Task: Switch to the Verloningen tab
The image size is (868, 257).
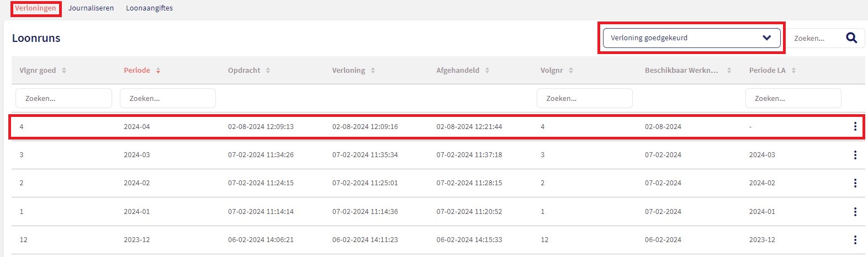Action: [x=35, y=8]
